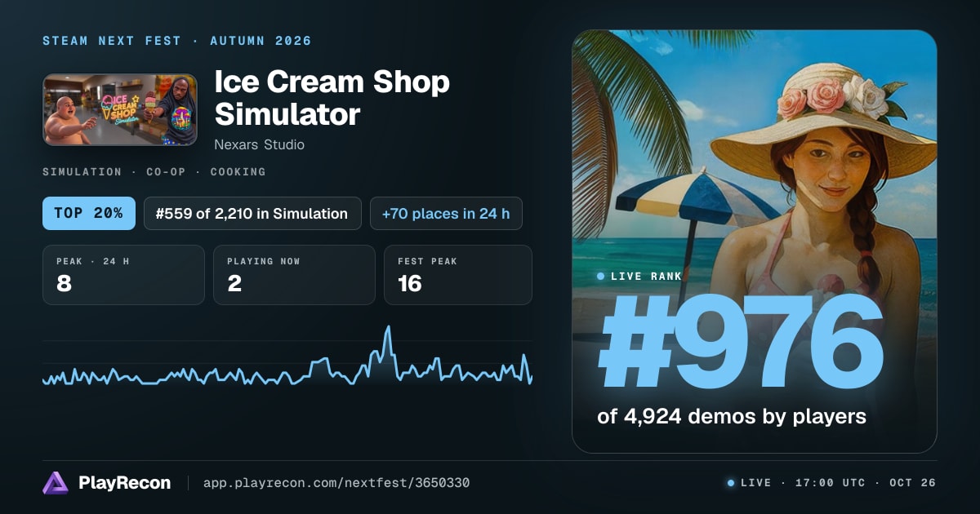Click the Peak 24 H value 8
980x514 pixels.
[x=63, y=284]
